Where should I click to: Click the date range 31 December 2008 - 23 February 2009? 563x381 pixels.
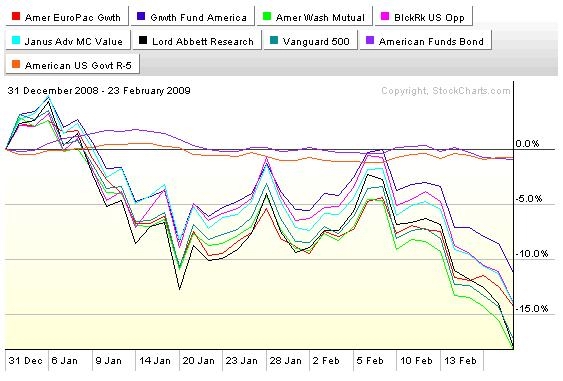tap(99, 90)
